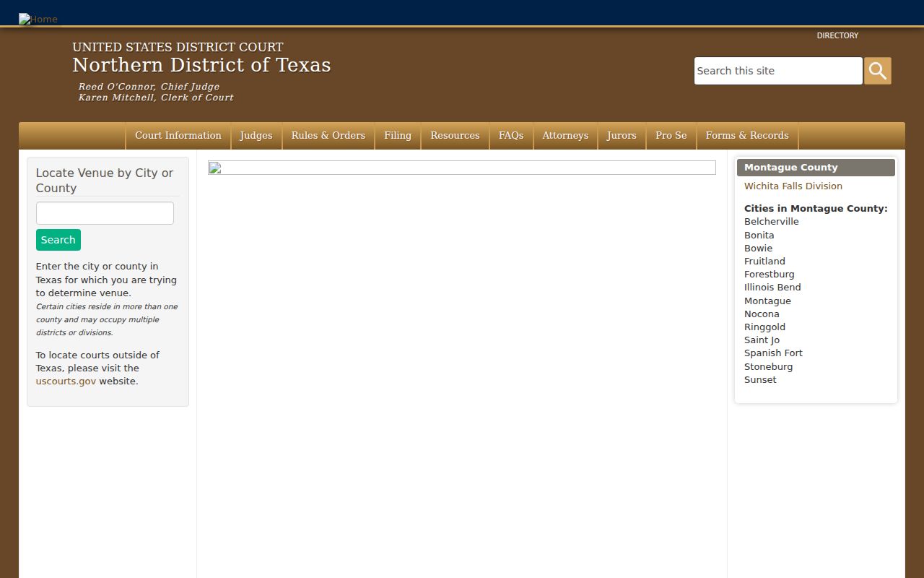Open Forms & Records menu
Screen dimensions: 924x578
tap(747, 136)
